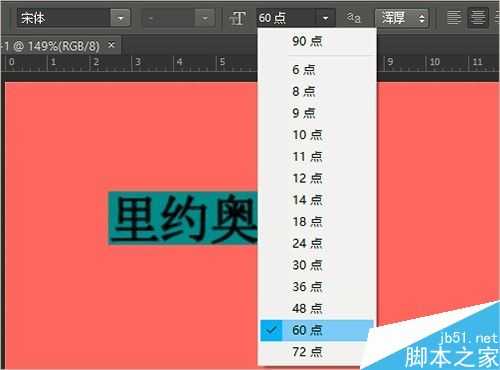Choose 8 点 font size

(x=317, y=91)
